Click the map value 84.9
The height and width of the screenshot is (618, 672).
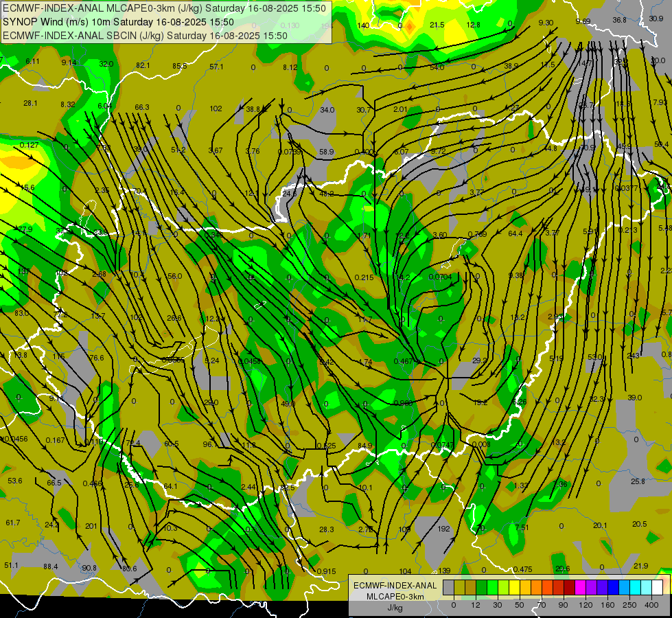[364, 446]
